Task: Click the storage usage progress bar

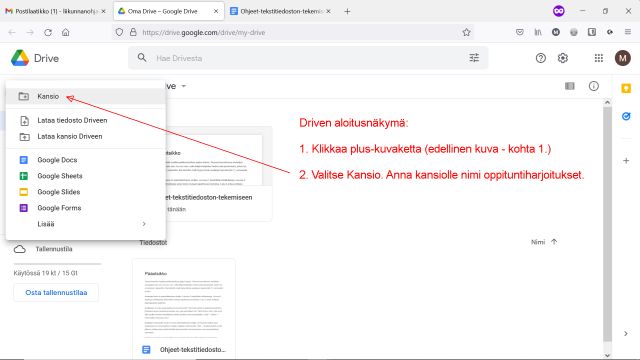Action: (57, 264)
